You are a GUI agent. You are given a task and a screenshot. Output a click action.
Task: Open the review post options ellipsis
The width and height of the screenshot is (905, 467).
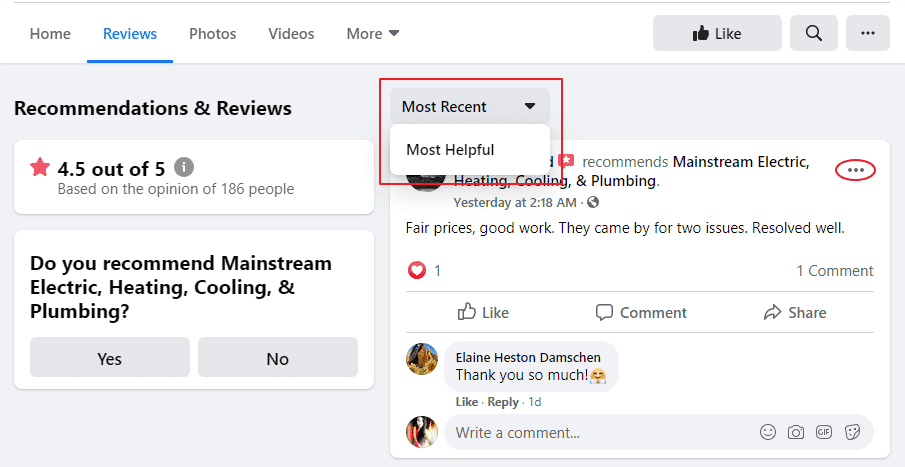tap(855, 170)
